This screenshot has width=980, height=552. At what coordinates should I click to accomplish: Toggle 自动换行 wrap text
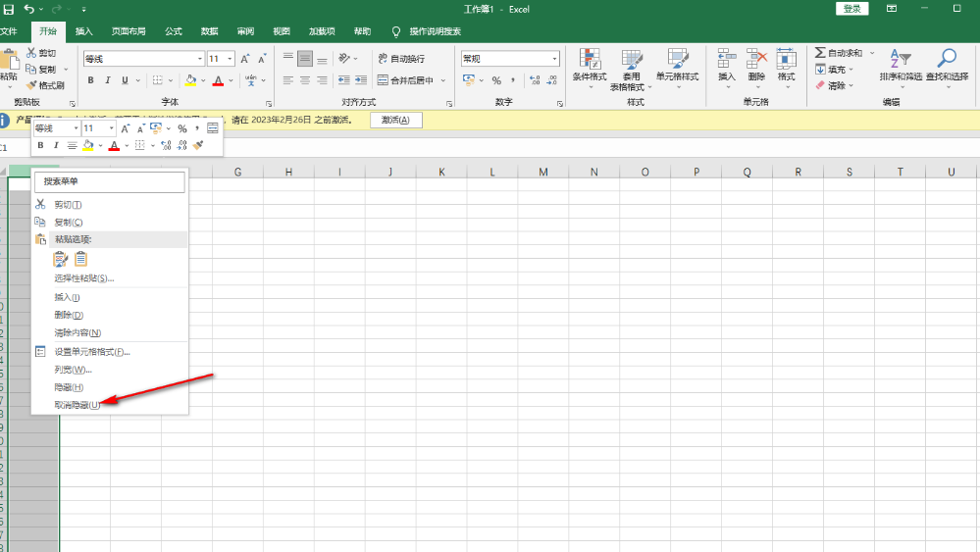point(401,59)
